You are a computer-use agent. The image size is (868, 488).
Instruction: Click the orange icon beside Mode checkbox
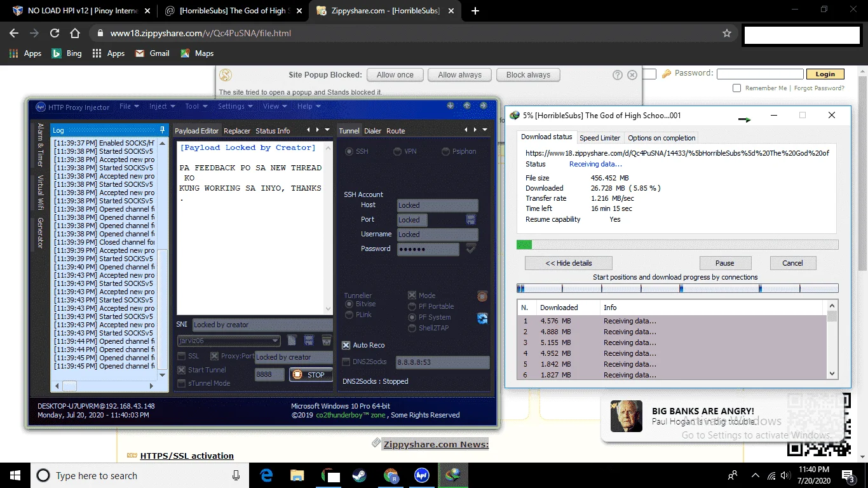point(482,296)
